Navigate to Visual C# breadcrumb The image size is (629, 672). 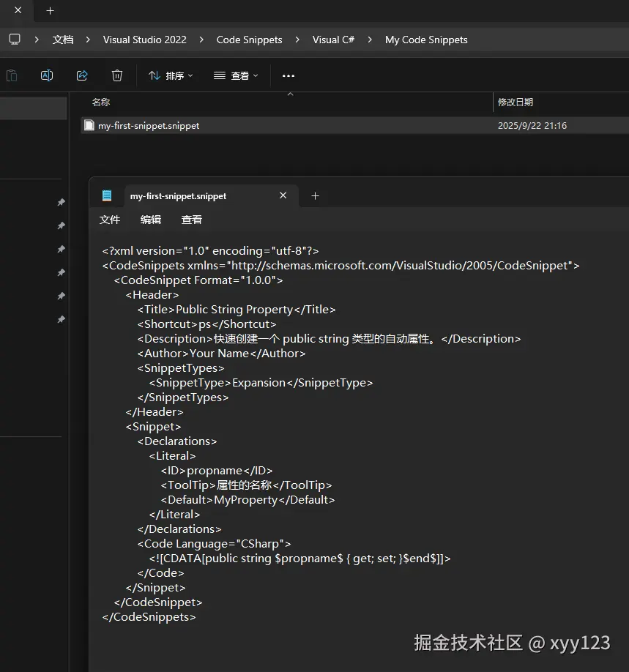pos(333,40)
